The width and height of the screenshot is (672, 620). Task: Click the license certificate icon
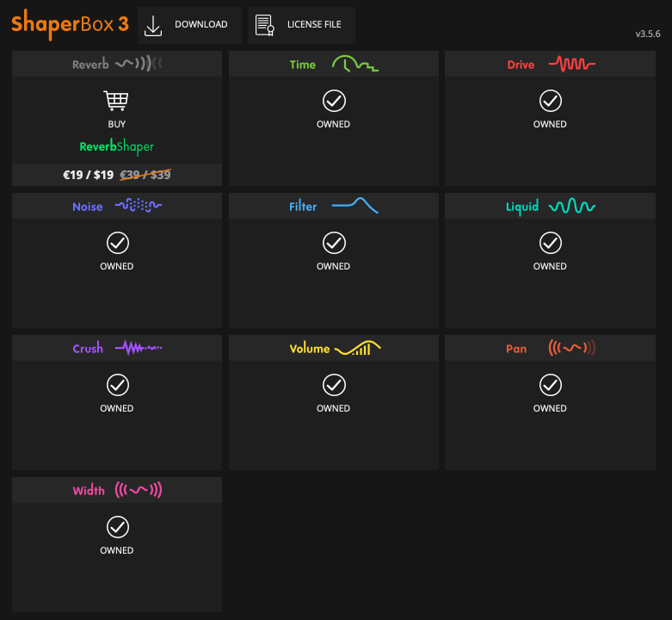tap(264, 25)
